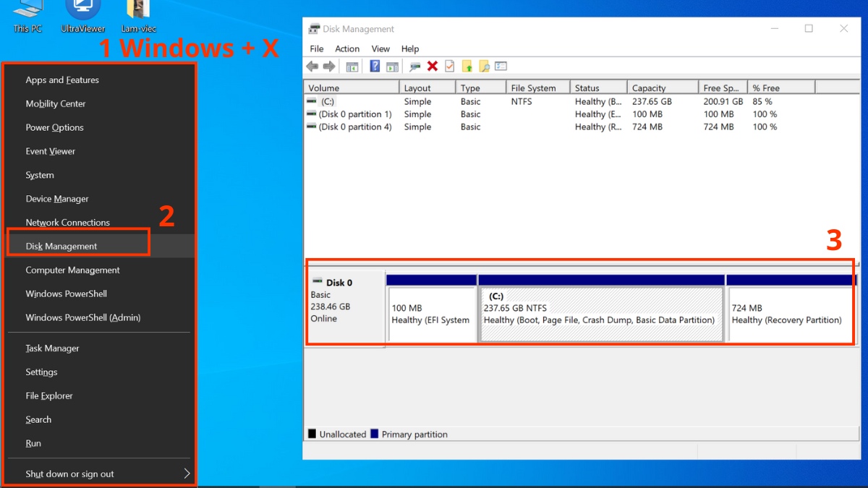
Task: Select the 724 MB Recovery Partition block
Action: 790,314
